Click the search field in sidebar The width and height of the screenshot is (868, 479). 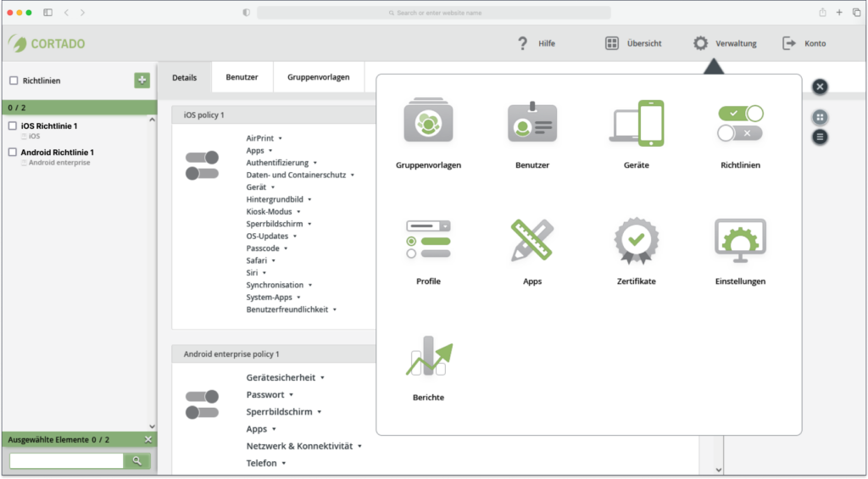66,460
